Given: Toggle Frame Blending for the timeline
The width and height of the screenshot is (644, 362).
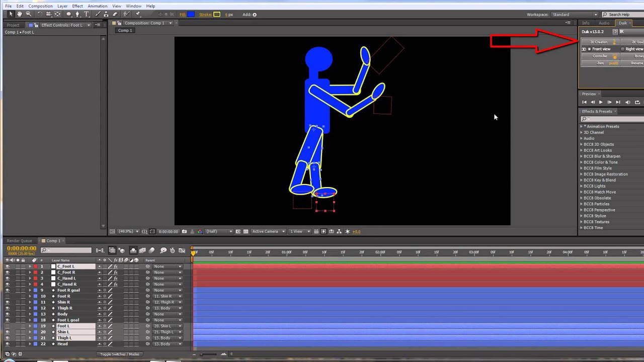Looking at the screenshot, I should pyautogui.click(x=142, y=250).
